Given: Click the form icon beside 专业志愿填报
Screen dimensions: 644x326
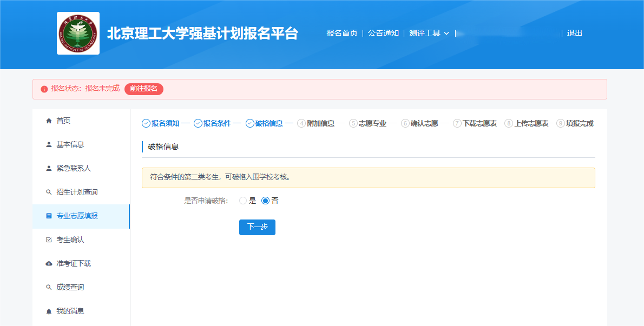Looking at the screenshot, I should (49, 216).
